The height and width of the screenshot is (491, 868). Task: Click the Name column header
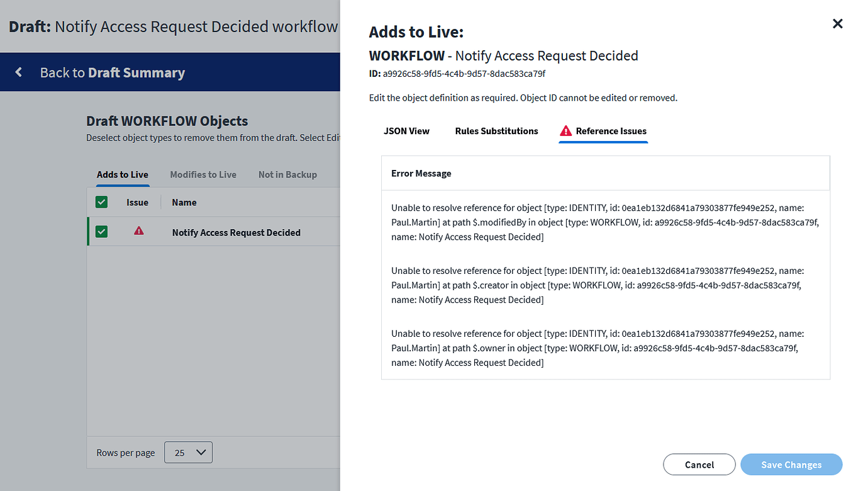(x=184, y=202)
